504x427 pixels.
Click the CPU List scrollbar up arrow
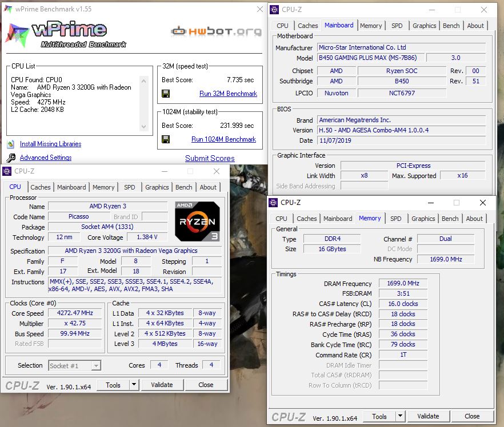click(x=143, y=81)
